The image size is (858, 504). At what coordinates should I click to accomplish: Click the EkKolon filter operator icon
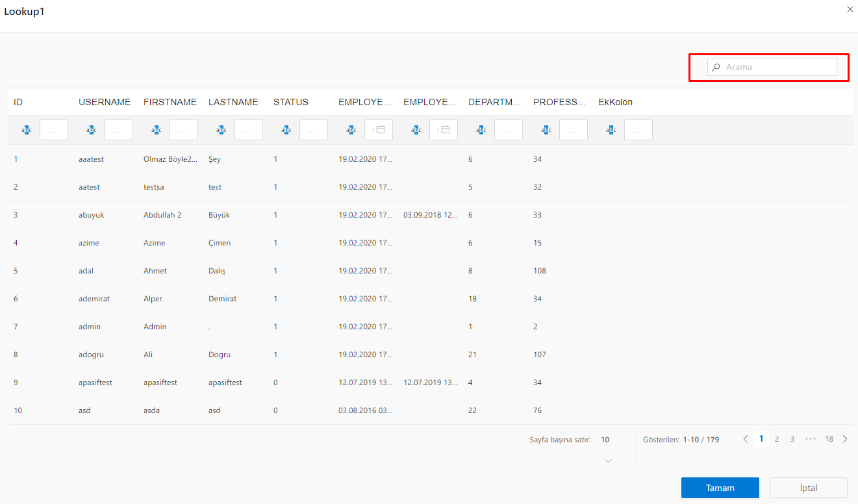point(611,130)
